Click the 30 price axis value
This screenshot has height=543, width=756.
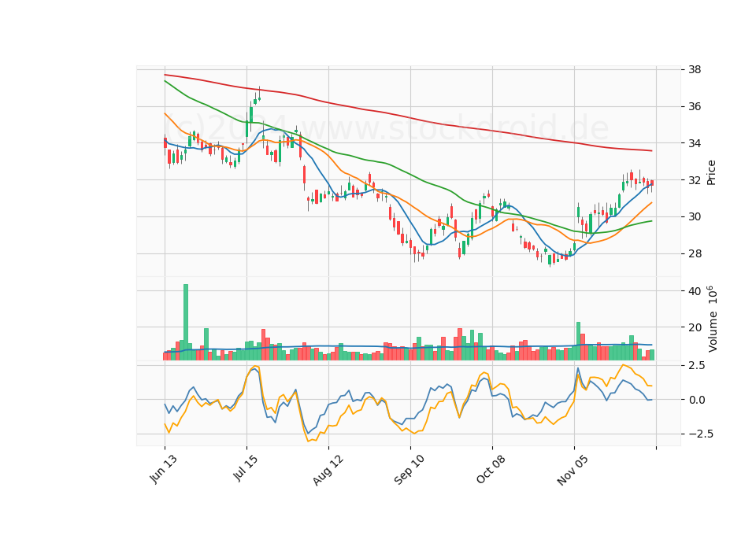[695, 217]
